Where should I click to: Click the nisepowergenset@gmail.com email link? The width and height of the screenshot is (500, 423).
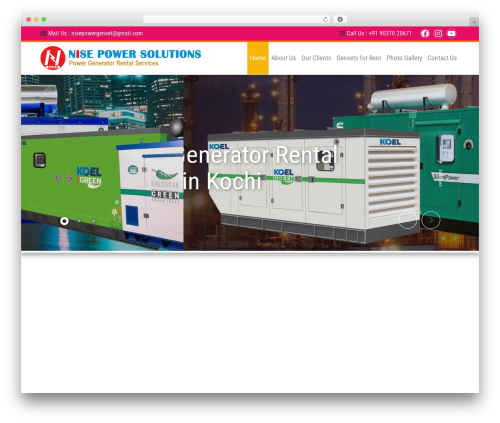tap(107, 33)
